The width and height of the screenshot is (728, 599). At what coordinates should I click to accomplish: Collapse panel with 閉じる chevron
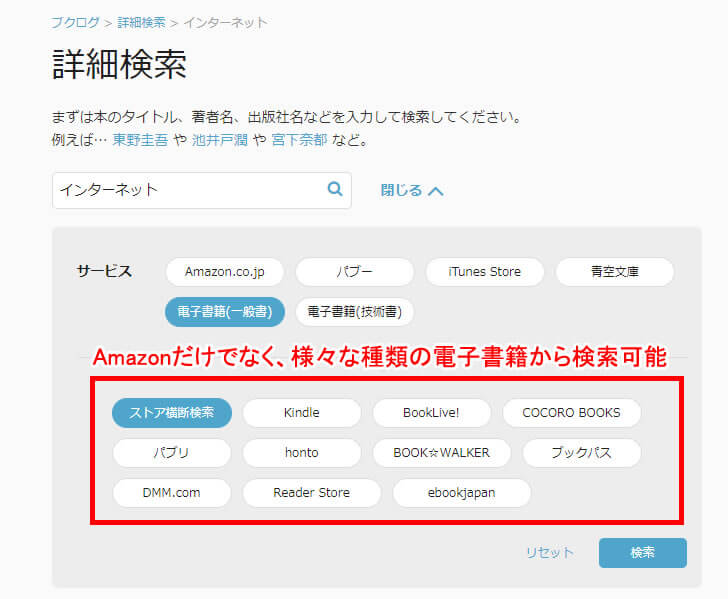tap(412, 190)
